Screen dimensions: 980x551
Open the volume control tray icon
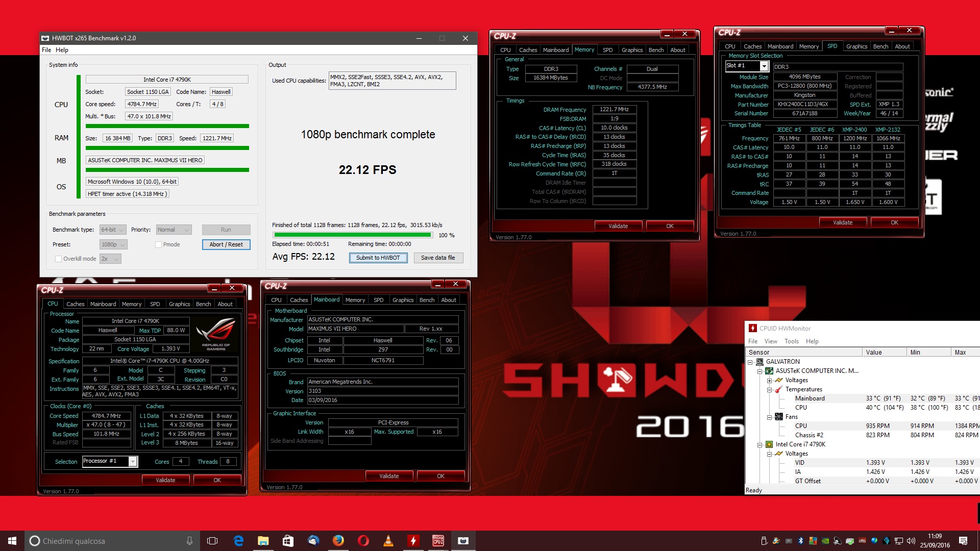pos(911,541)
